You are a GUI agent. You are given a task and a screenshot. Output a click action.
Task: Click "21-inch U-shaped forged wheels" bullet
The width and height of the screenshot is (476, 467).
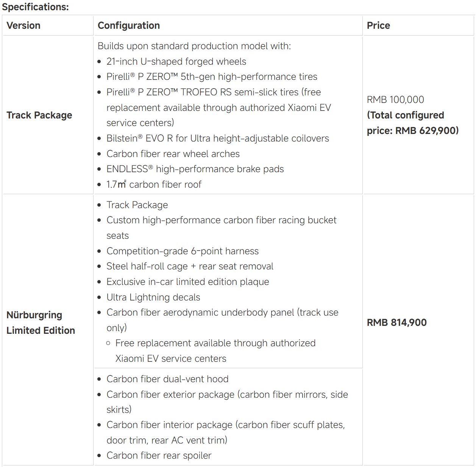coord(176,61)
